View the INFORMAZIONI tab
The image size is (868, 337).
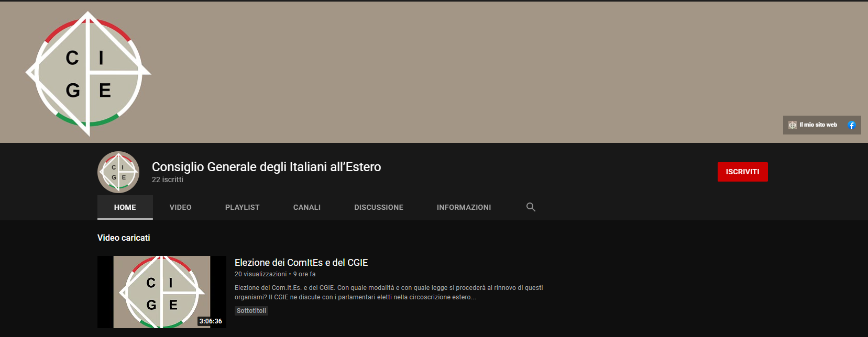coord(464,207)
